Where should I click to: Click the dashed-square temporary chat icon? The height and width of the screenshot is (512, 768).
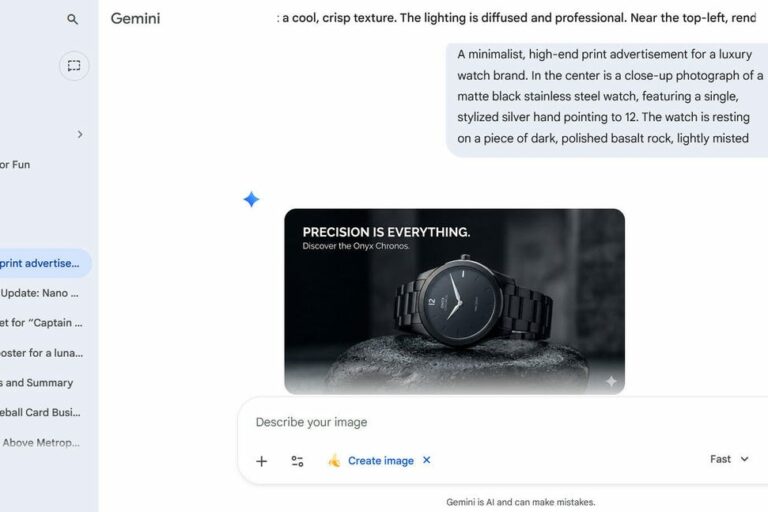coord(74,66)
